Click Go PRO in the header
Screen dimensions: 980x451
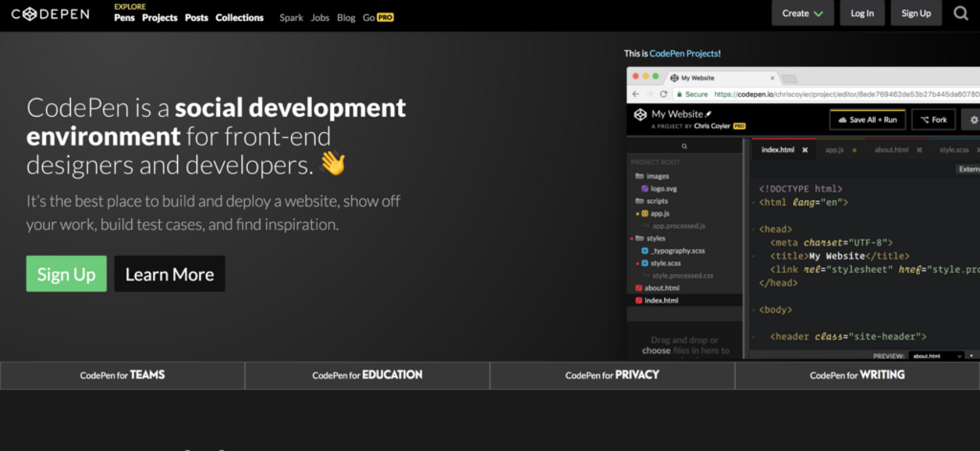pyautogui.click(x=378, y=17)
